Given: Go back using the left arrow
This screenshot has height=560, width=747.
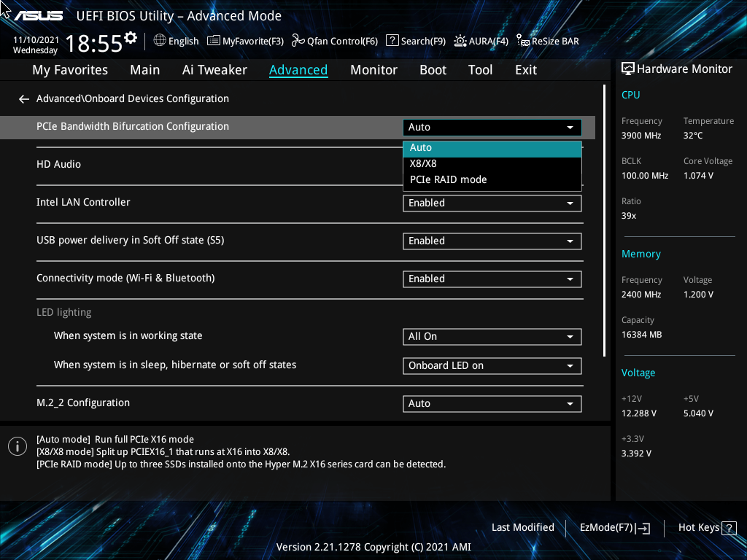Looking at the screenshot, I should pyautogui.click(x=24, y=98).
